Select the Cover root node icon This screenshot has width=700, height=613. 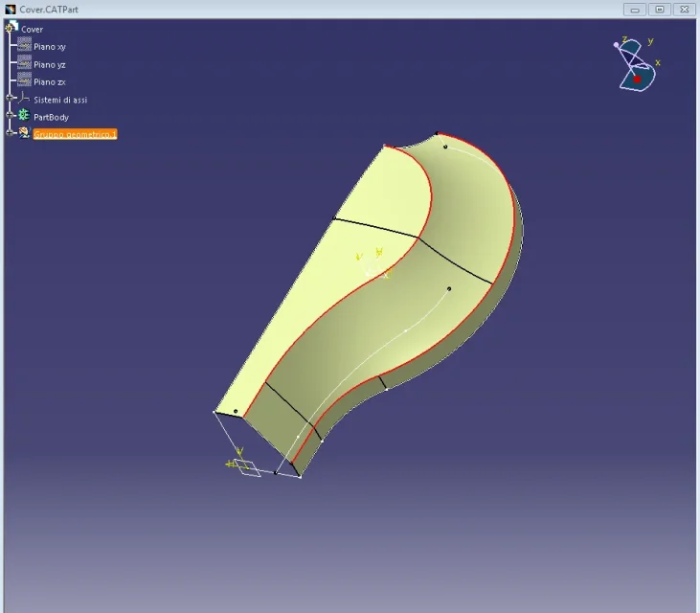(11, 27)
